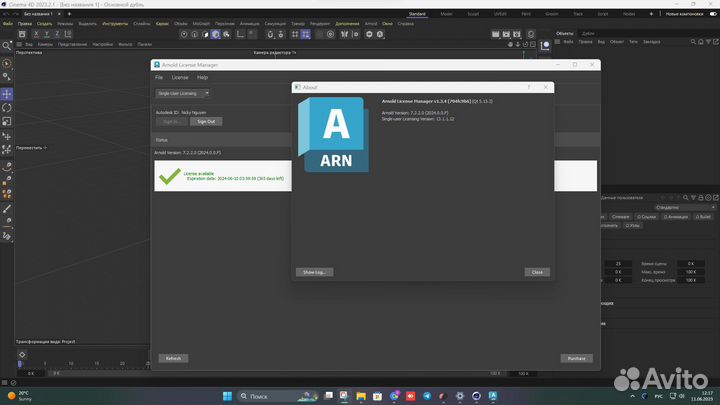Click the Z axis lock icon
The width and height of the screenshot is (720, 405).
pos(57,34)
